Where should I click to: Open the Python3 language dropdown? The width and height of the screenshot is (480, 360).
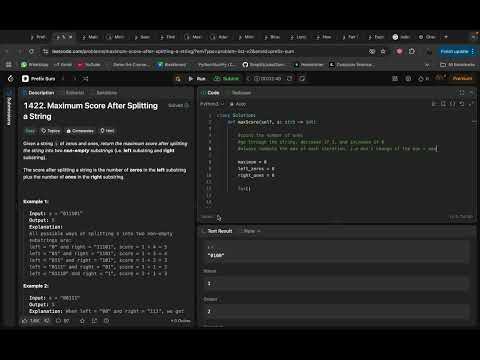pos(212,104)
